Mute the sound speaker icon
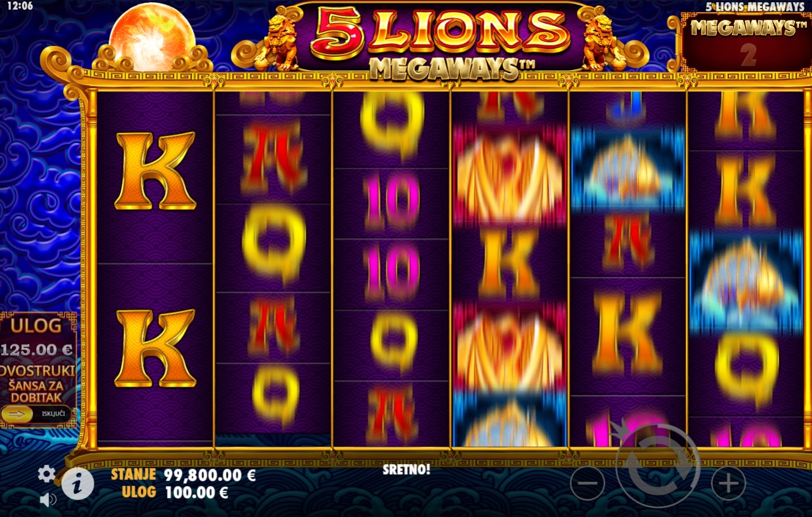The height and width of the screenshot is (517, 812). (48, 499)
